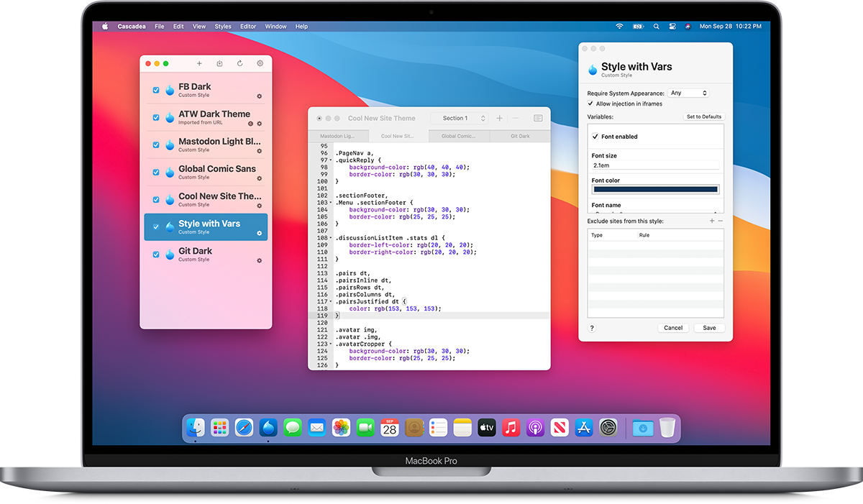The height and width of the screenshot is (504, 863).
Task: Open Cascadea app from the Dock
Action: [x=268, y=428]
